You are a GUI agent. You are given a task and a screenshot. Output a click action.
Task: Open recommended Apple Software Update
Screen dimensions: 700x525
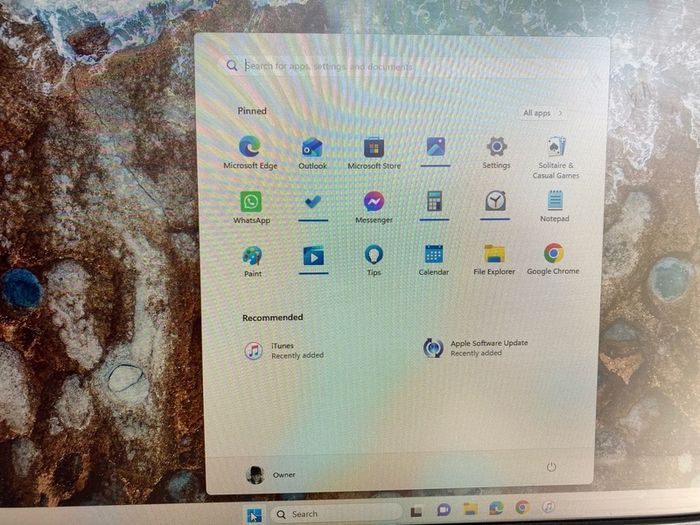pyautogui.click(x=475, y=348)
